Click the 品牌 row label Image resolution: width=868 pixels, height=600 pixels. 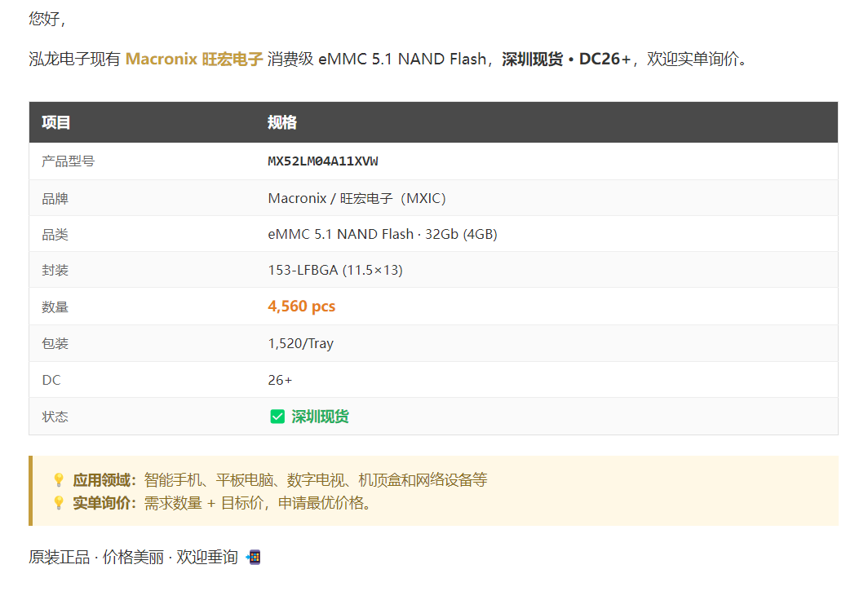(x=55, y=199)
